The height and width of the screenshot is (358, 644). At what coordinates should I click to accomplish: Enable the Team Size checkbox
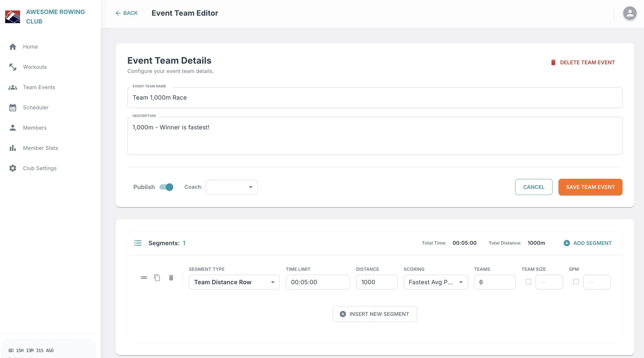click(x=528, y=282)
